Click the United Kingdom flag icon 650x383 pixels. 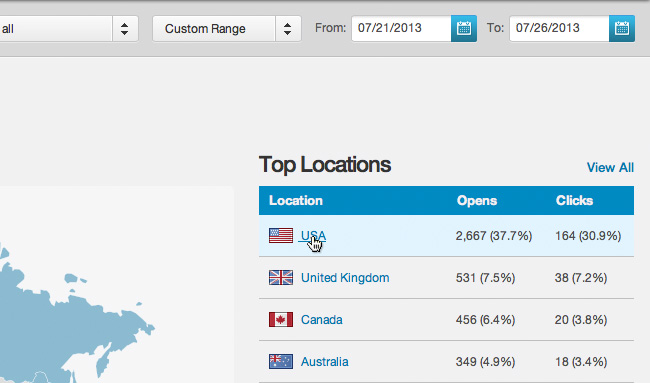click(281, 277)
